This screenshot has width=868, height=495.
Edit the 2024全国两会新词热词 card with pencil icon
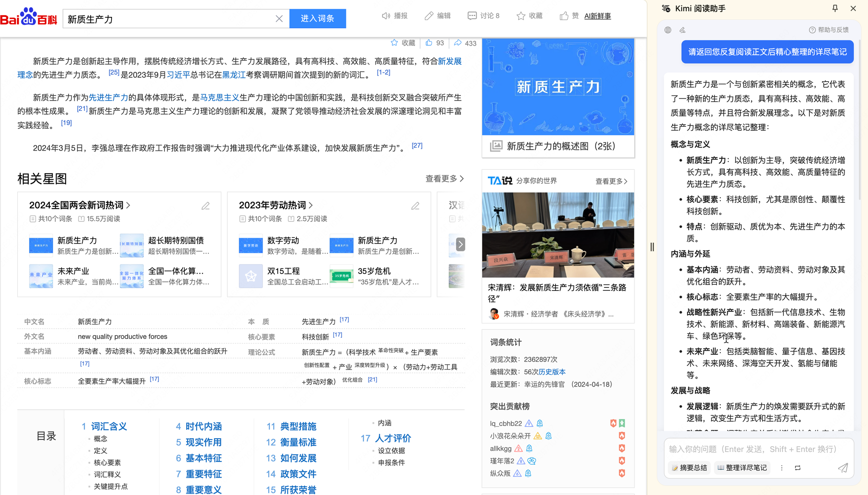coord(205,206)
